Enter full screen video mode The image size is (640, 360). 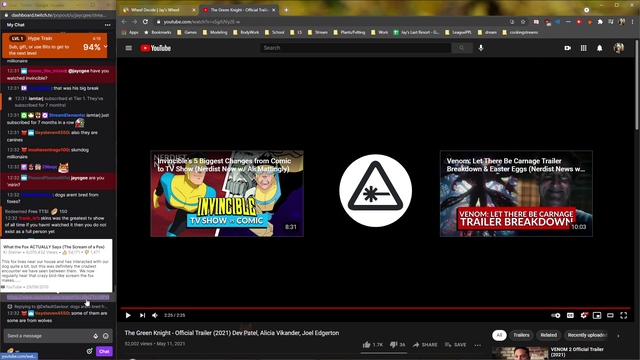[624, 315]
